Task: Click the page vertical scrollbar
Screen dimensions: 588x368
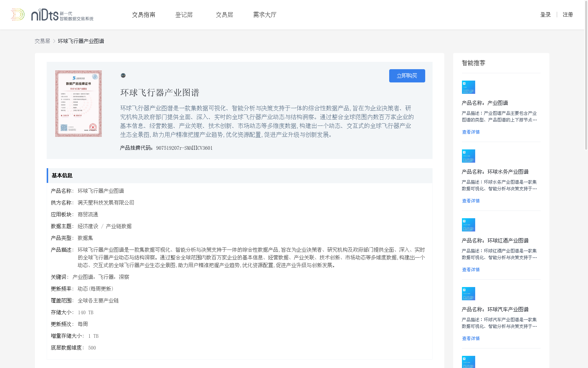Action: [586, 75]
